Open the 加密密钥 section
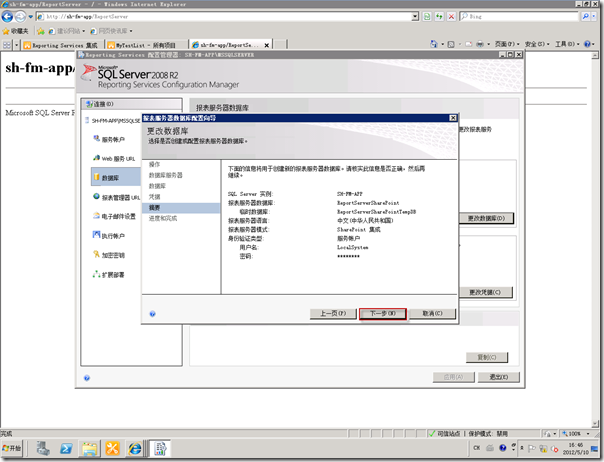The width and height of the screenshot is (604, 462). tap(109, 255)
